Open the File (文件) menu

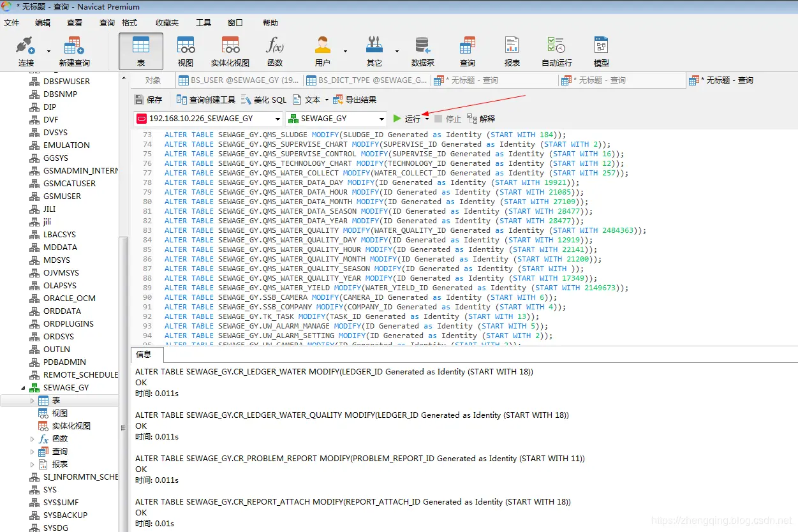(11, 22)
